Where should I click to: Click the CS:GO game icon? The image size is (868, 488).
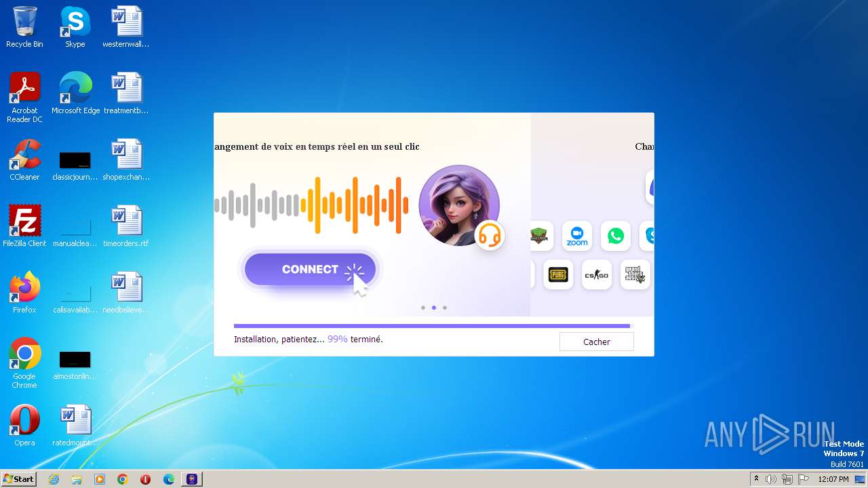pos(597,274)
